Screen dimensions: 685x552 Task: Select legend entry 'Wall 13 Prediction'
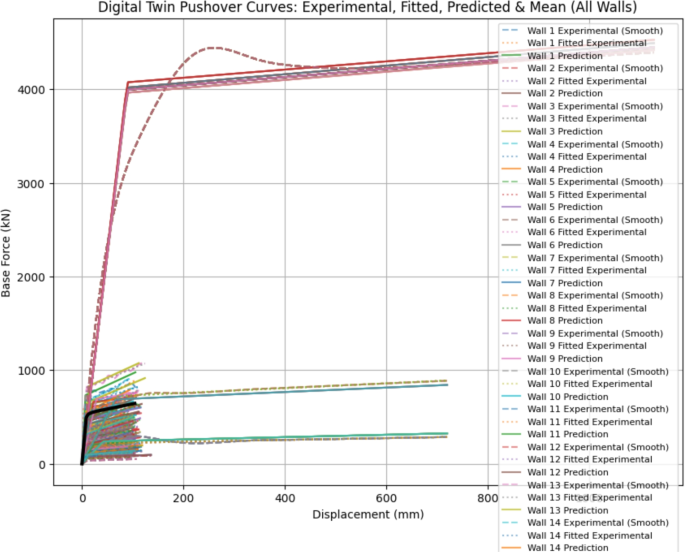coord(555,510)
